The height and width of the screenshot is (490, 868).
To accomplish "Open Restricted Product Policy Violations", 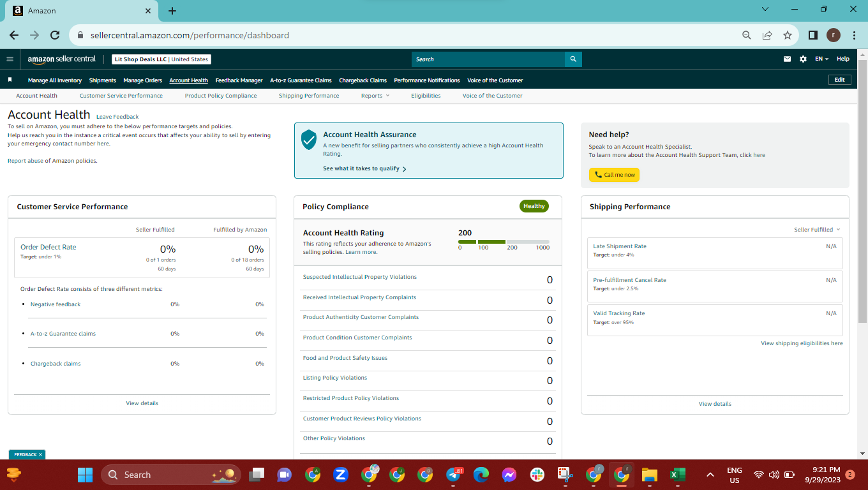I will (351, 398).
